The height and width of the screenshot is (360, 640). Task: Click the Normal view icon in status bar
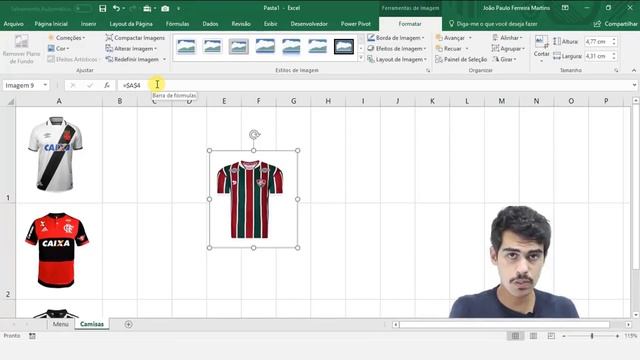pyautogui.click(x=516, y=336)
